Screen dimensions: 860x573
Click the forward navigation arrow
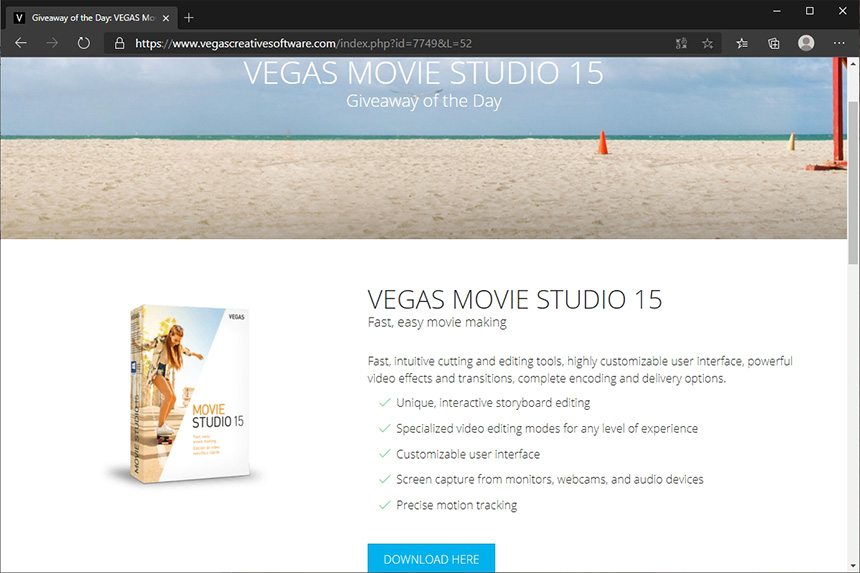coord(52,43)
